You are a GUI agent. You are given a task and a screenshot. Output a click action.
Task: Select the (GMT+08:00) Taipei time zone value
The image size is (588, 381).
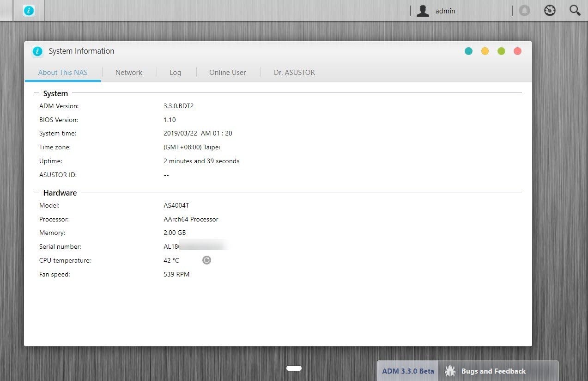pos(192,147)
